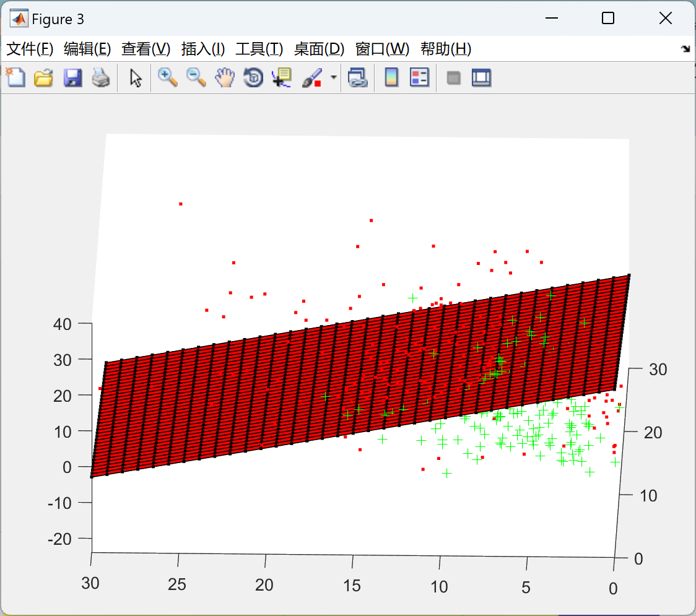
Task: Enable the Rotate 3D tool
Action: pyautogui.click(x=253, y=77)
